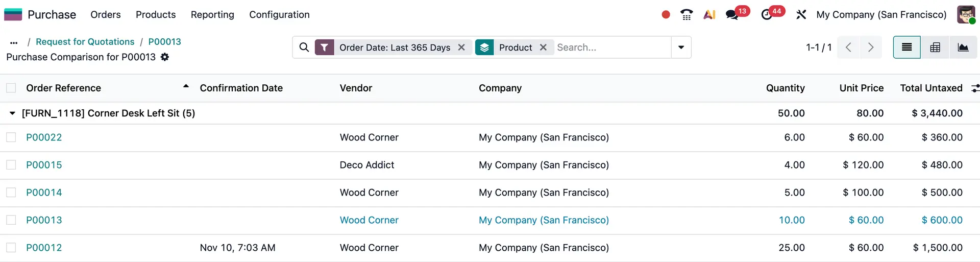Screen dimensions: 980x262
Task: Go to Request for Quotations breadcrumb
Action: tap(85, 42)
